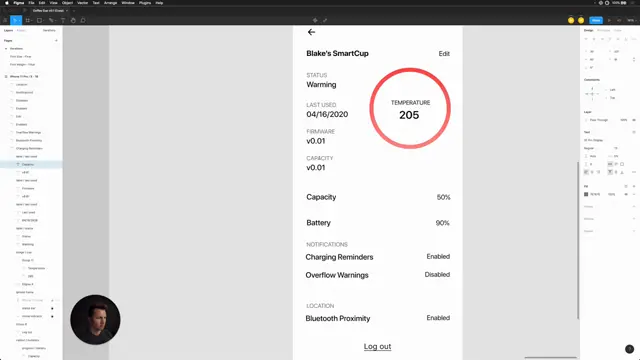Click Edit next to Blake's SmartCup
Viewport: 640px width, 360px height.
pyautogui.click(x=444, y=54)
